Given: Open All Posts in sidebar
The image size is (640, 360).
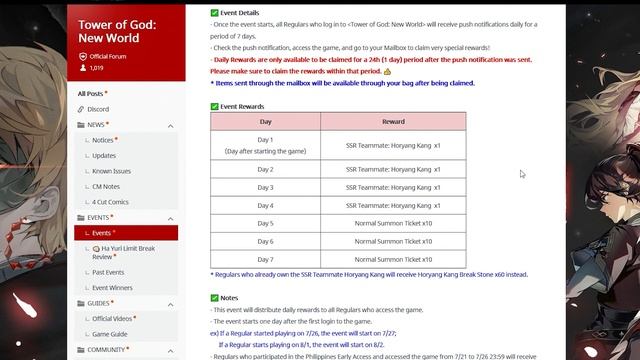Looking at the screenshot, I should point(91,93).
